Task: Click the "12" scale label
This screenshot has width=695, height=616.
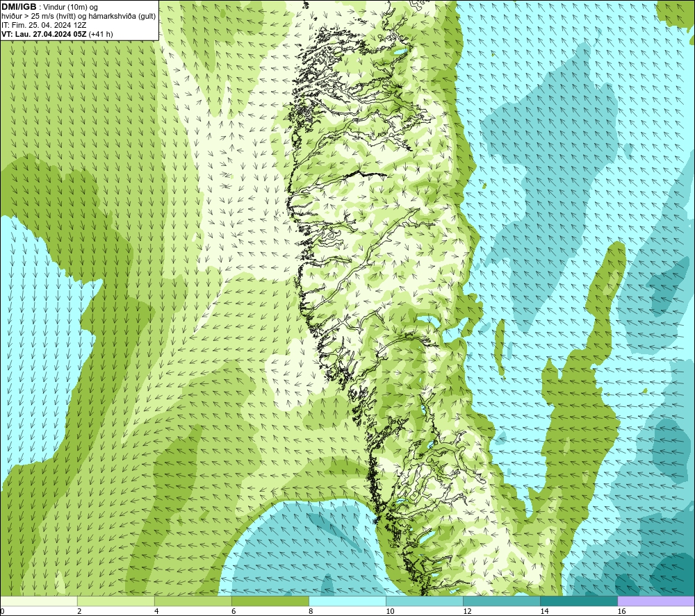Action: [467, 611]
